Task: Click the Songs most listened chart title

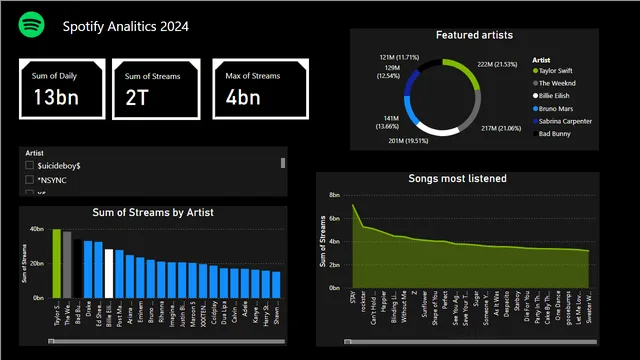Action: tap(457, 178)
